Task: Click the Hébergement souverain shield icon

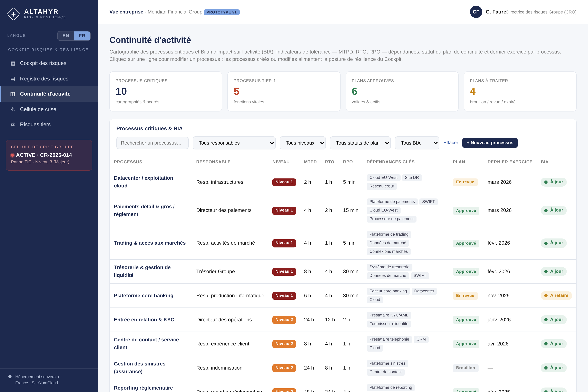Action: click(x=10, y=377)
